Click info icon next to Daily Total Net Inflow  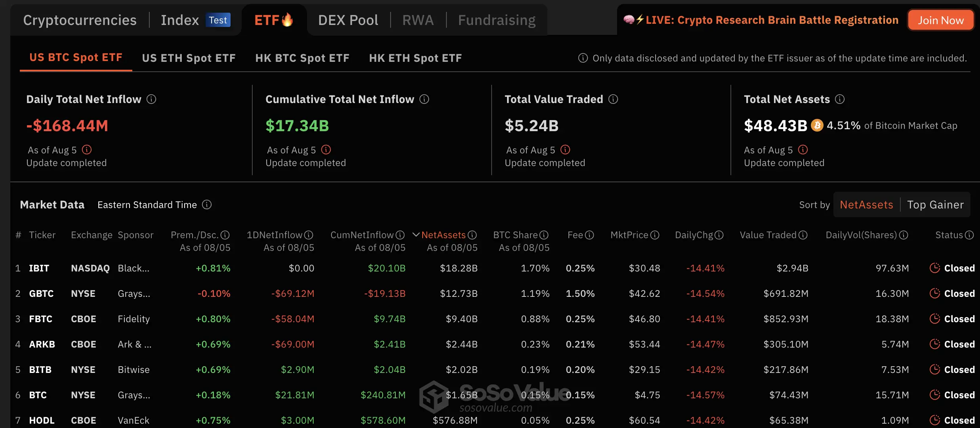tap(151, 99)
